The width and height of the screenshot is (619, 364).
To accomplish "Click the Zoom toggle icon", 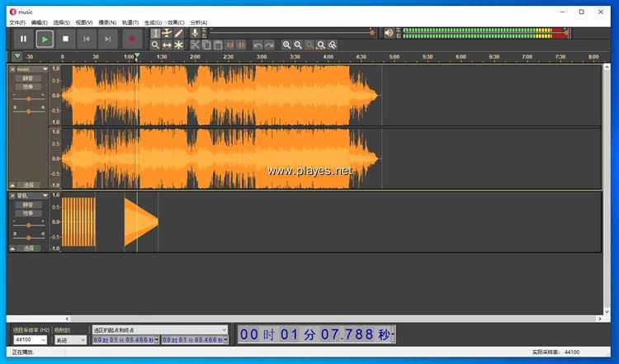I will [x=333, y=45].
